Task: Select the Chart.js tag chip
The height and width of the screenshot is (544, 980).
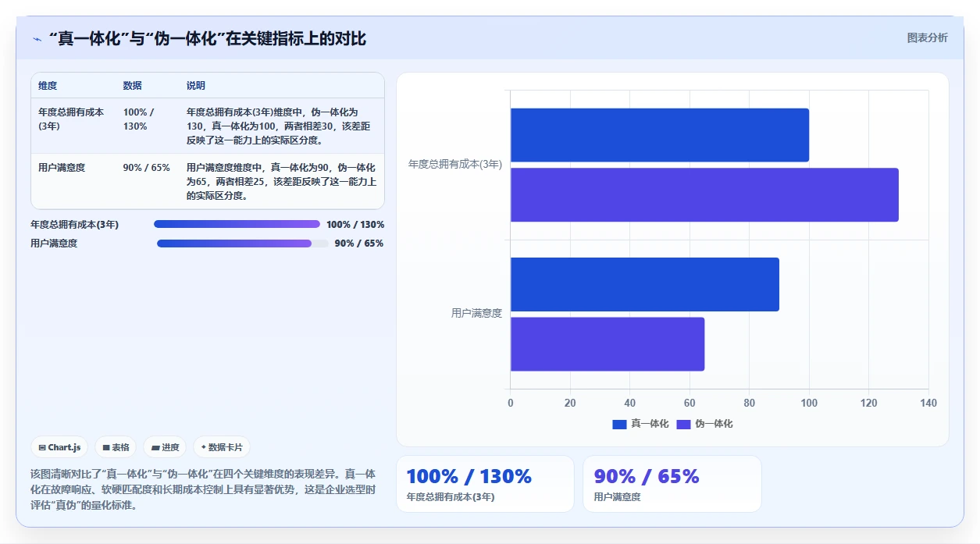Action: pos(60,447)
